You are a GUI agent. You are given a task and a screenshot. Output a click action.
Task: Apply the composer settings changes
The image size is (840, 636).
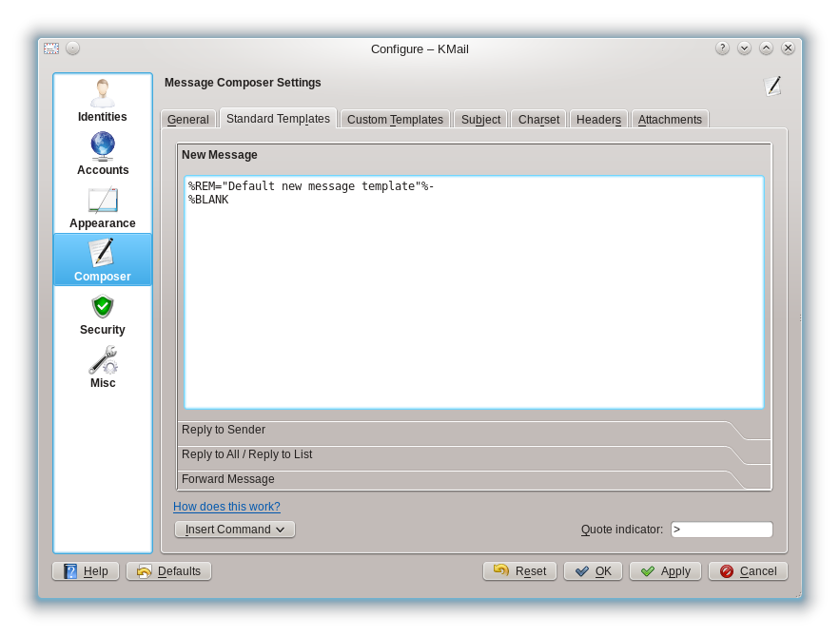pyautogui.click(x=665, y=570)
